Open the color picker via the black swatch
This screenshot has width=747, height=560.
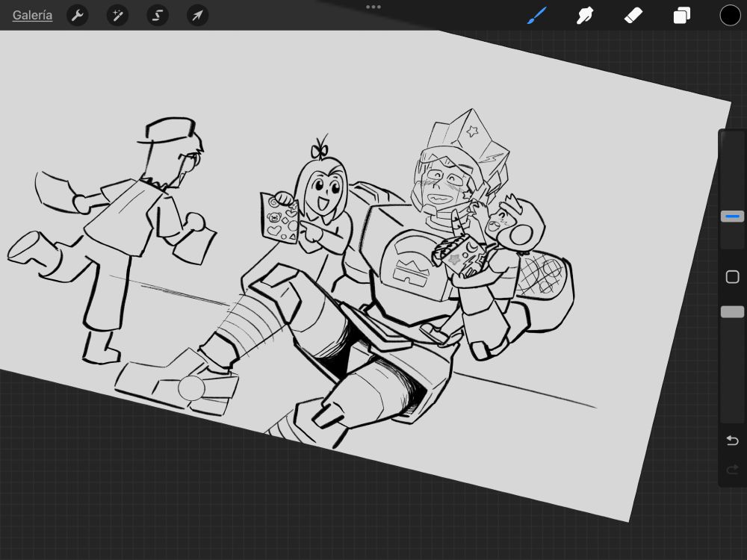pos(730,15)
